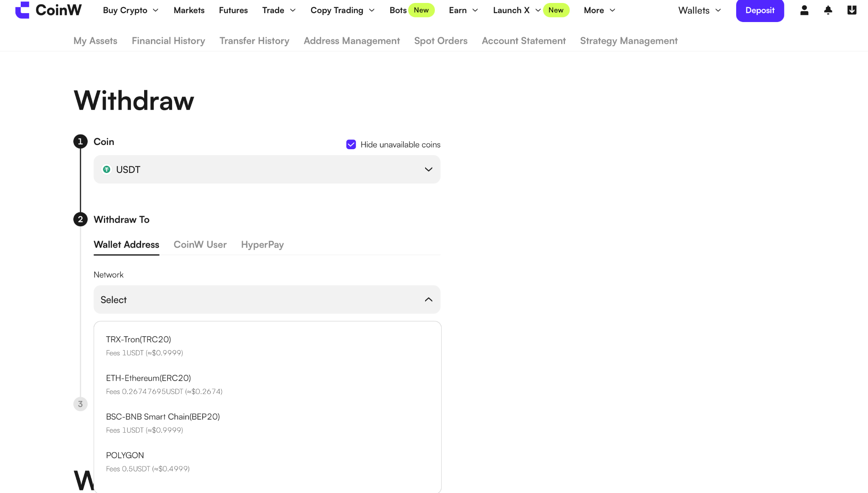
Task: Click the Deposit button
Action: [760, 10]
